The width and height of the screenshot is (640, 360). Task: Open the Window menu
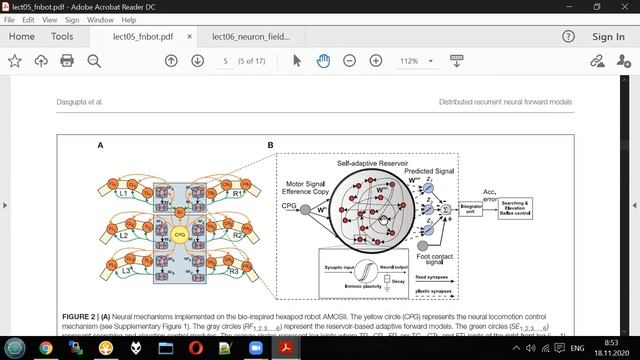100,20
